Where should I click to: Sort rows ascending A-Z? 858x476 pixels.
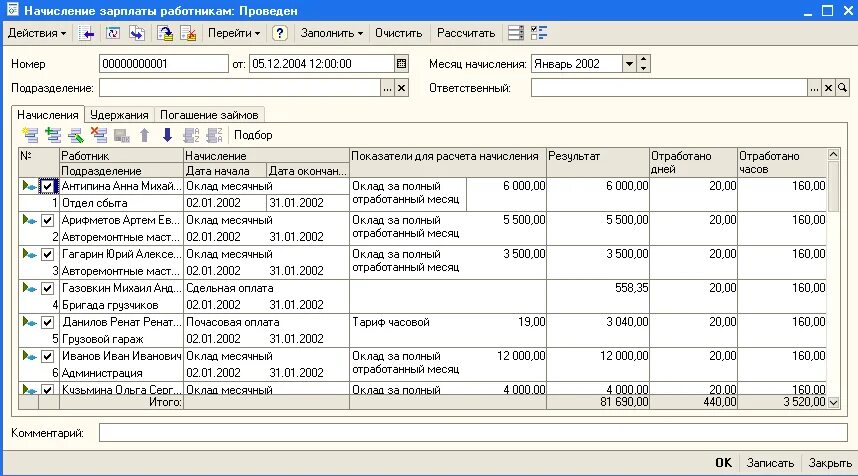(191, 135)
